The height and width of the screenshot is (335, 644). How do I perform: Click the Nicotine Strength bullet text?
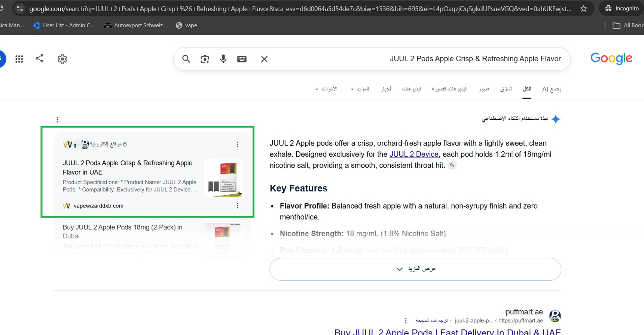(364, 234)
